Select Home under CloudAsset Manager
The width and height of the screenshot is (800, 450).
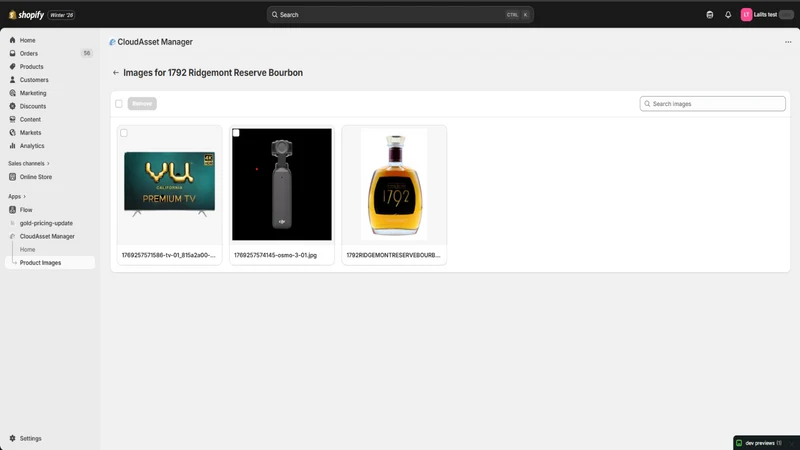[x=28, y=249]
